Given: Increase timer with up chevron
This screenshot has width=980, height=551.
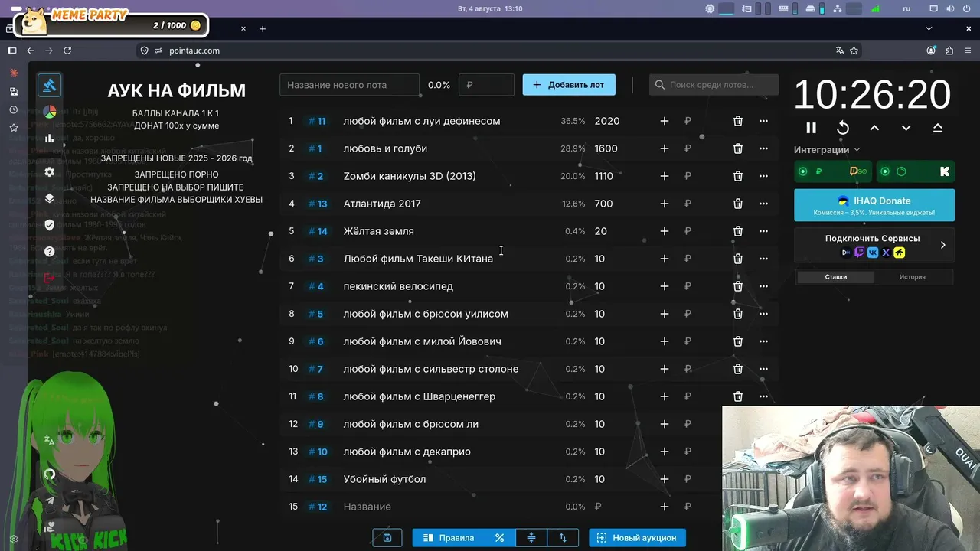Looking at the screenshot, I should (874, 128).
